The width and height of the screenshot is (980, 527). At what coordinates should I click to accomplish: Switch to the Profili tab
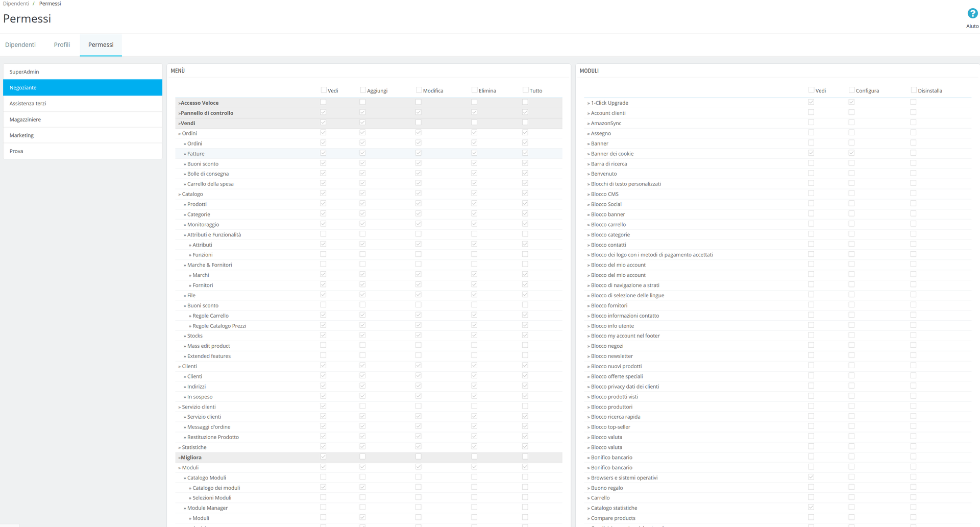point(62,45)
